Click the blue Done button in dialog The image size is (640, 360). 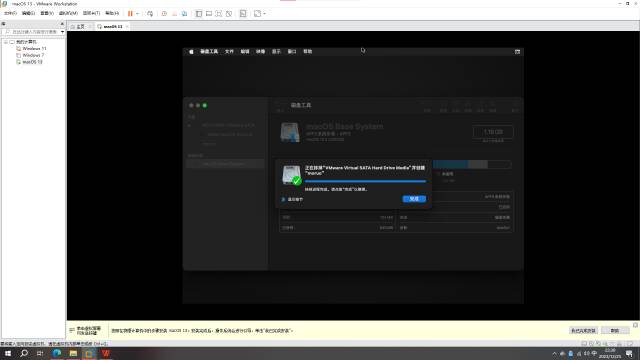(414, 199)
